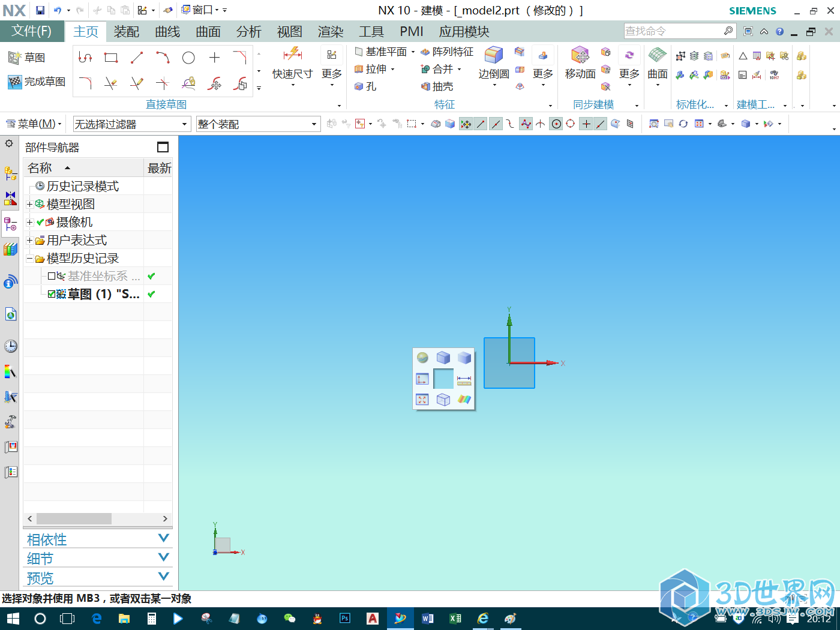Screen dimensions: 840x630
Task: Open resource bar settings gear
Action: 9,143
